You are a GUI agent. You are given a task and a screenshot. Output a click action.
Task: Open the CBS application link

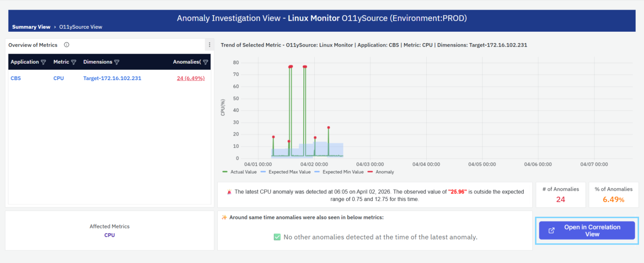coord(16,78)
